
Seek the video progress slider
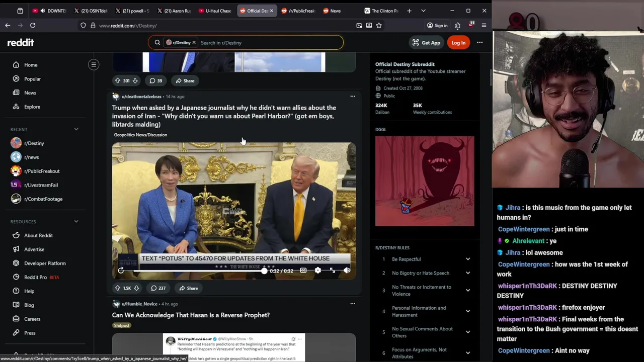coord(200,270)
